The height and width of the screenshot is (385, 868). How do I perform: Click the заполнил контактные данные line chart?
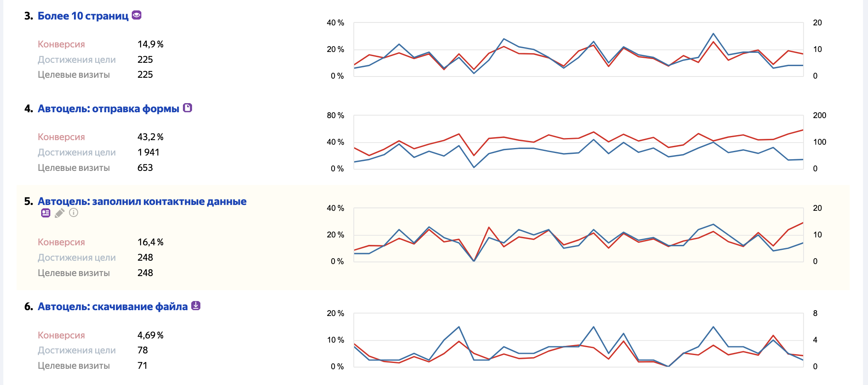click(x=578, y=235)
